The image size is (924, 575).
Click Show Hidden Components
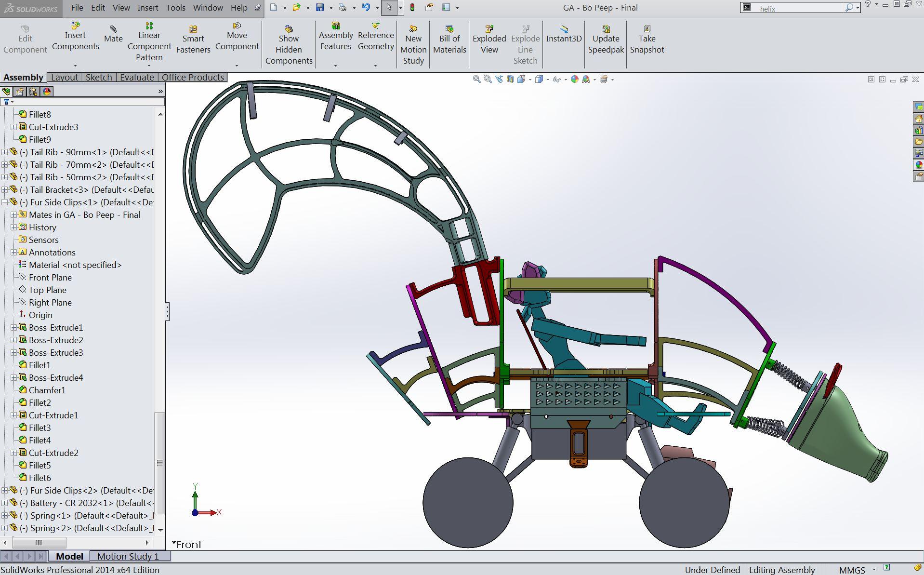289,45
